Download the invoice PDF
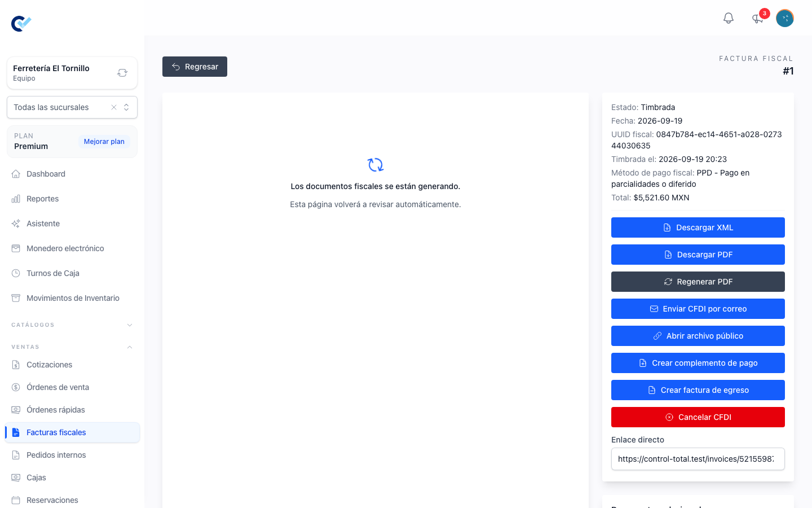 (698, 255)
